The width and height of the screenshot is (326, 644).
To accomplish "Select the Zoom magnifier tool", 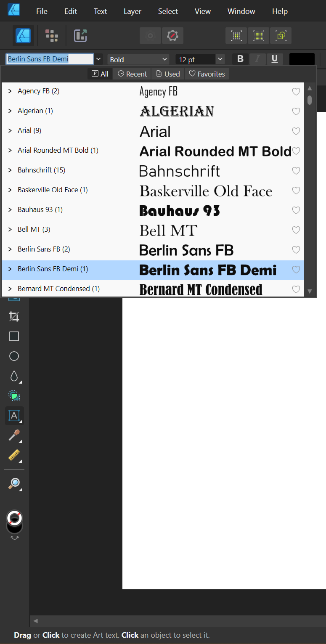I will click(x=14, y=483).
